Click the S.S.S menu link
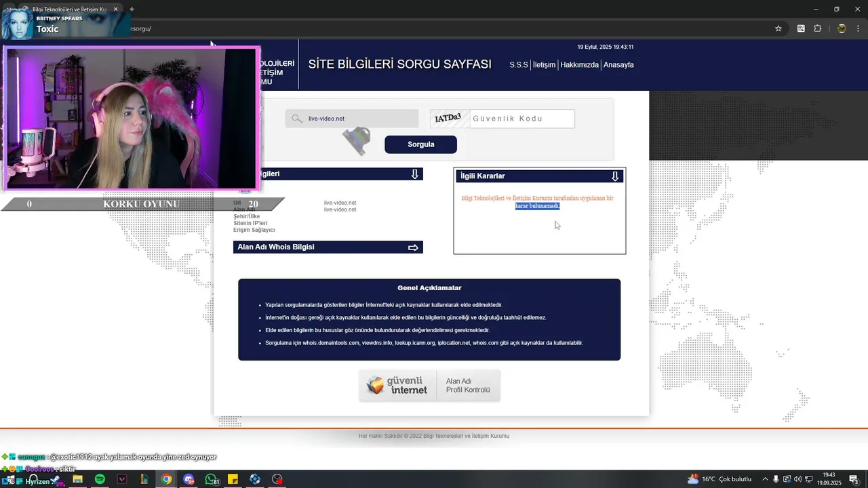The width and height of the screenshot is (868, 488). pos(519,65)
